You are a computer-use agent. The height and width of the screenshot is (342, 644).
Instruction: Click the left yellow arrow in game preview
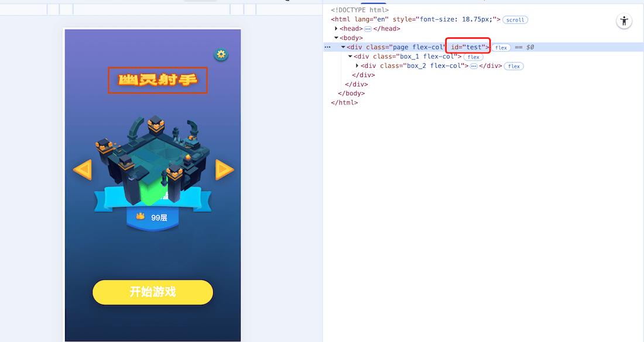(83, 170)
